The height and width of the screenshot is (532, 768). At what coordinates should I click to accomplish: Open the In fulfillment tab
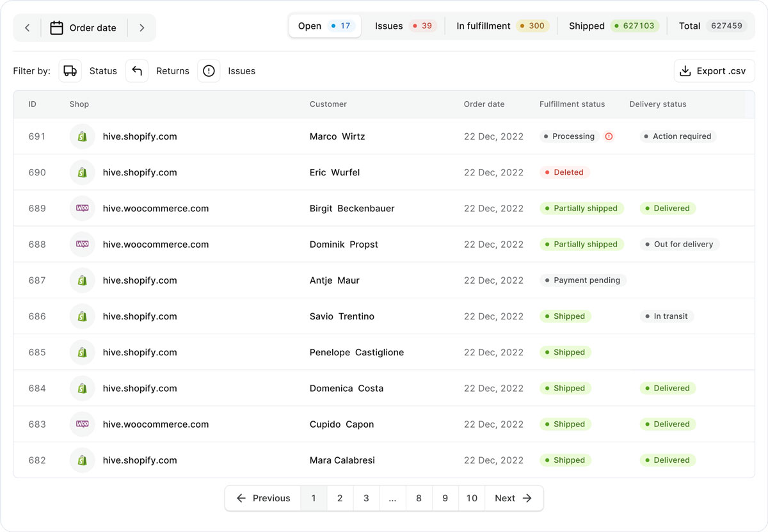point(502,26)
